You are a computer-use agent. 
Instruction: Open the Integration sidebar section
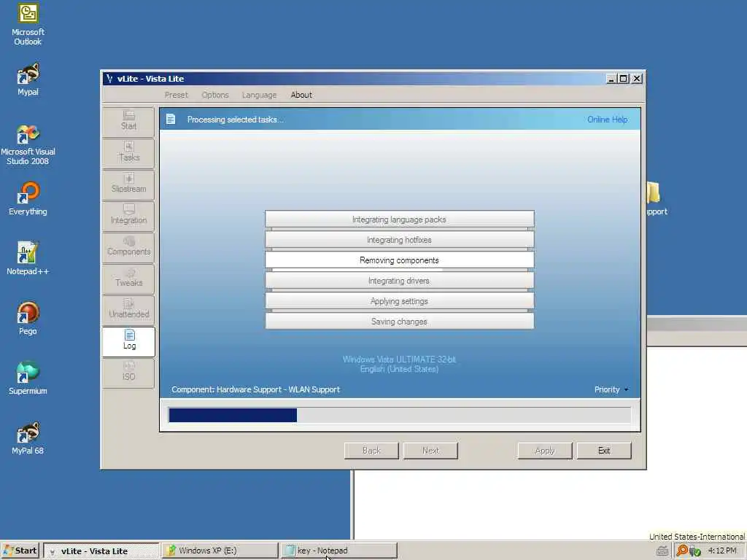pyautogui.click(x=128, y=216)
